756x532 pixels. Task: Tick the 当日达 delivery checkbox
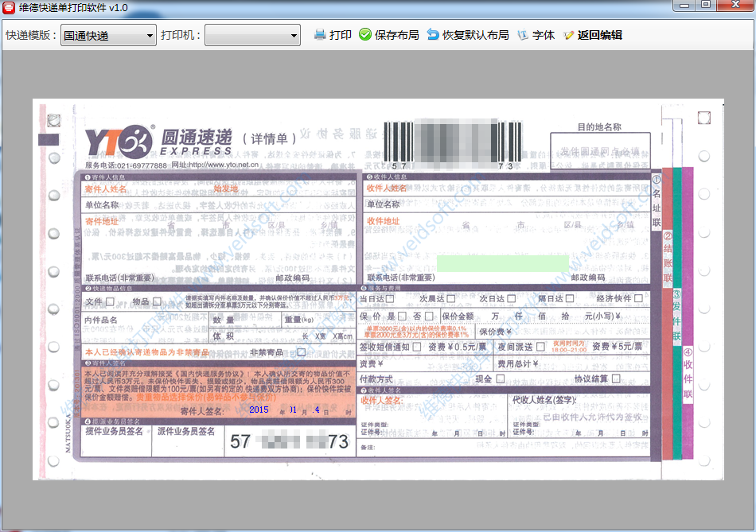[391, 299]
